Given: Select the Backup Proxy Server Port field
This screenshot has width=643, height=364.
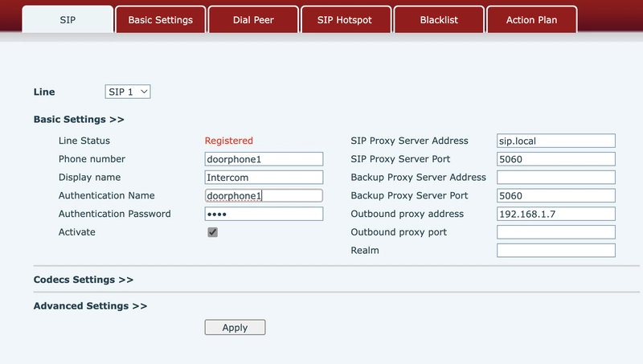Looking at the screenshot, I should click(x=556, y=195).
